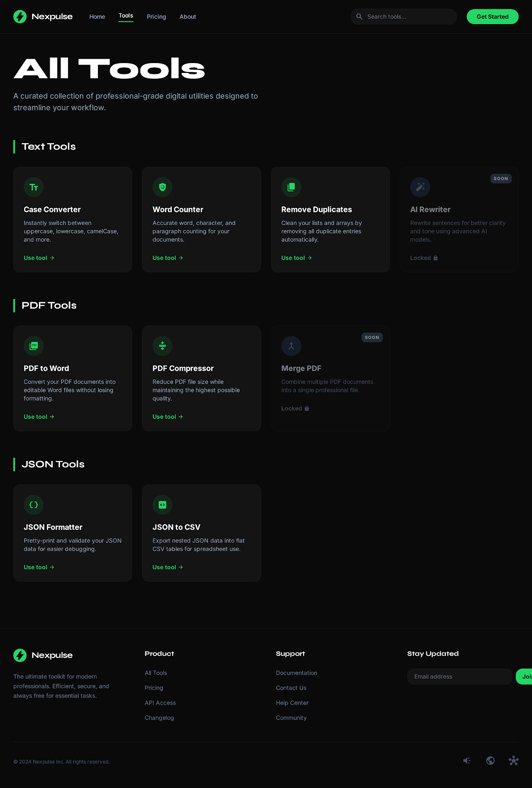Open Use tool link for Remove Duplicates
532x788 pixels.
(x=297, y=258)
